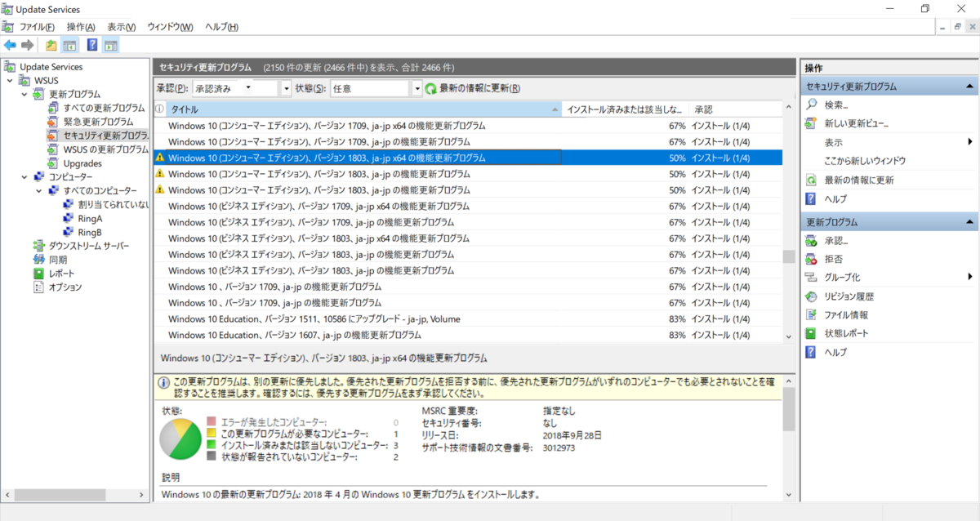Collapse the すべてのコンピューター tree node

39,190
